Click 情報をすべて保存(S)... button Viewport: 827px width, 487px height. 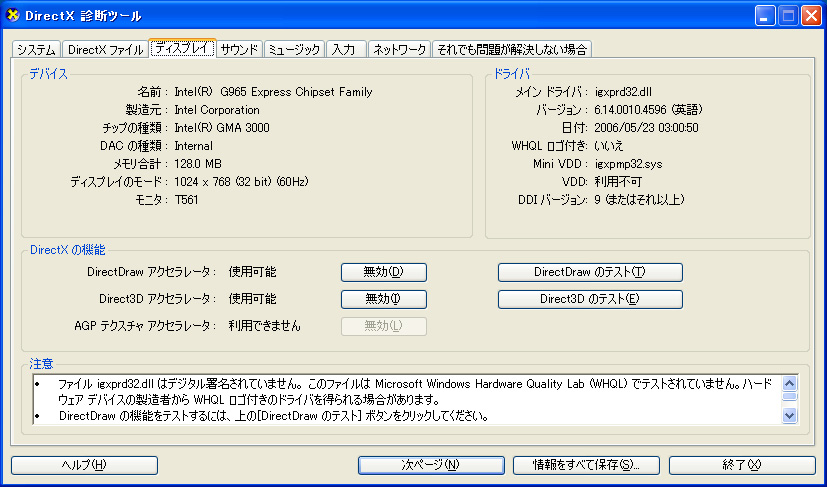click(x=586, y=465)
